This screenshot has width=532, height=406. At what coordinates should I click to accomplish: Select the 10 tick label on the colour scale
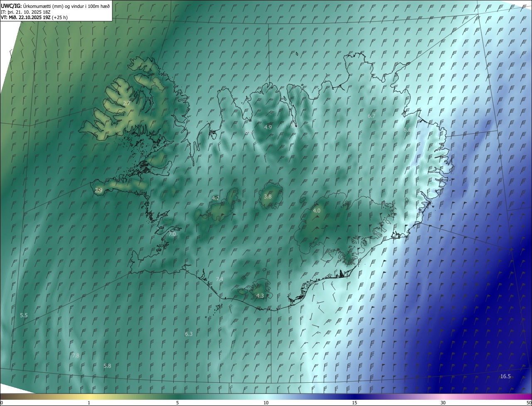pos(266,403)
